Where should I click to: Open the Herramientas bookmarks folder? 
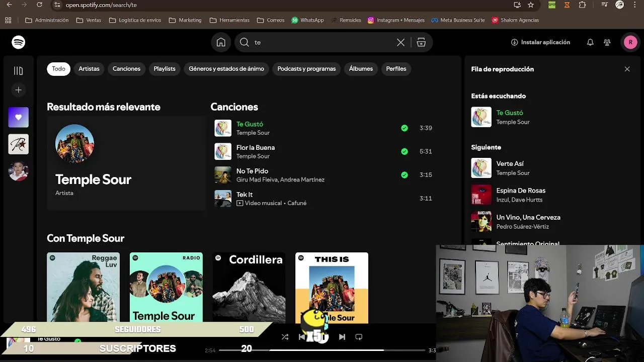(x=229, y=20)
